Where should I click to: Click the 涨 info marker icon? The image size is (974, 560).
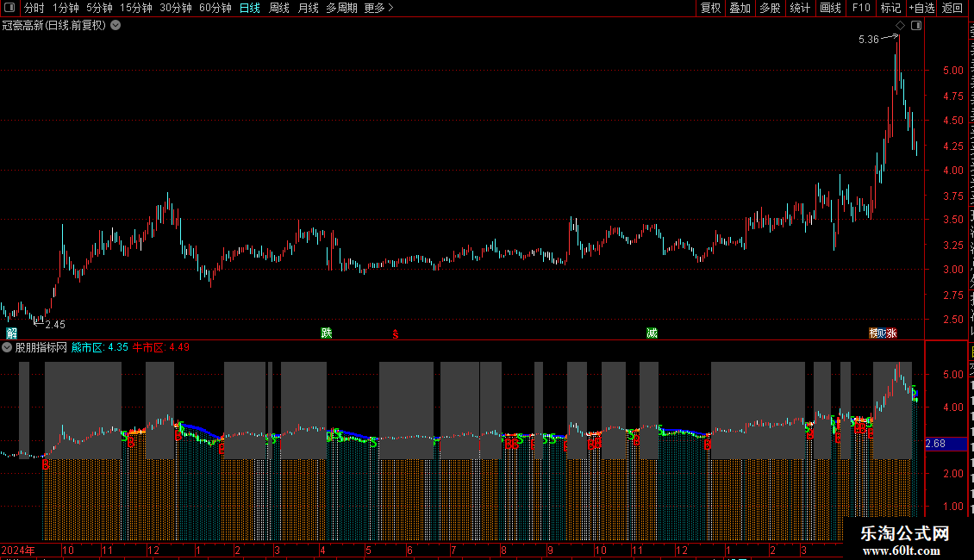coord(891,333)
